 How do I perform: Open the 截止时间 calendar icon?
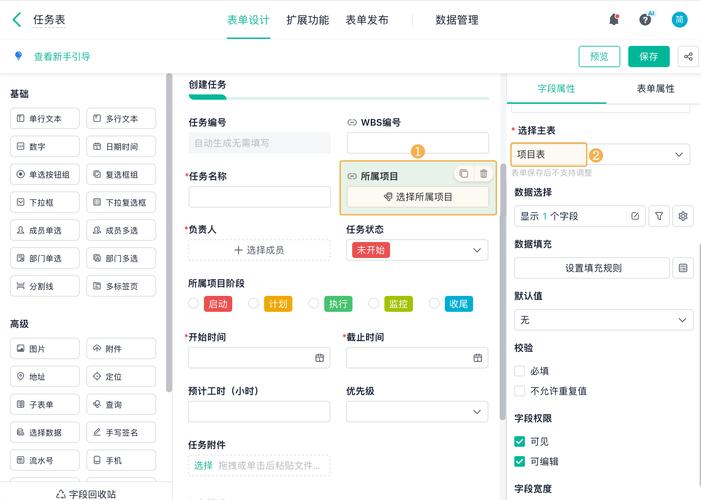[x=477, y=358]
